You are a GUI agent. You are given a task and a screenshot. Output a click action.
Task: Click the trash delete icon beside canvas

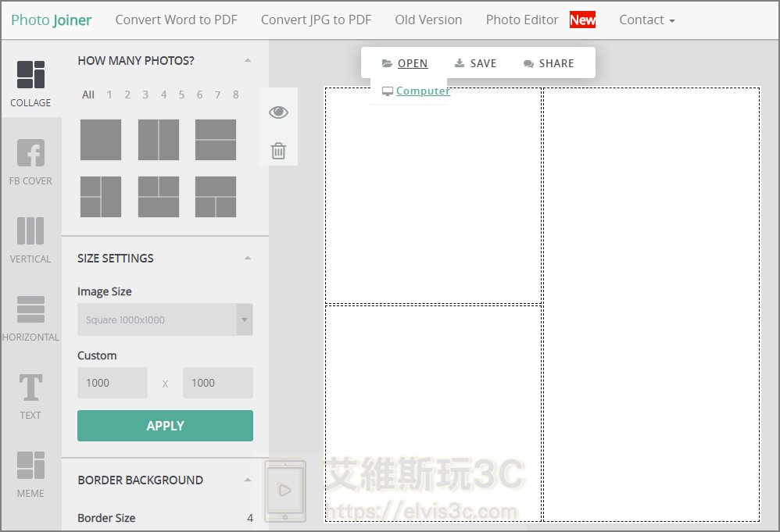278,150
